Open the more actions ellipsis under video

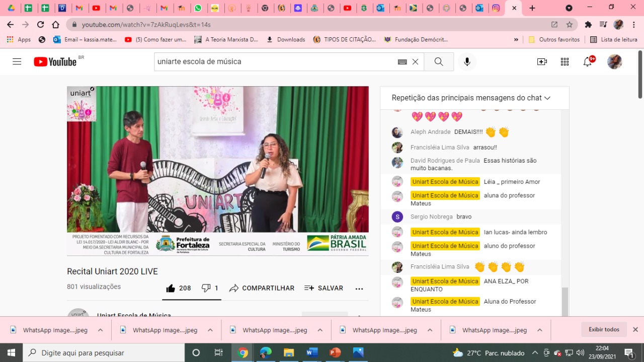[359, 288]
